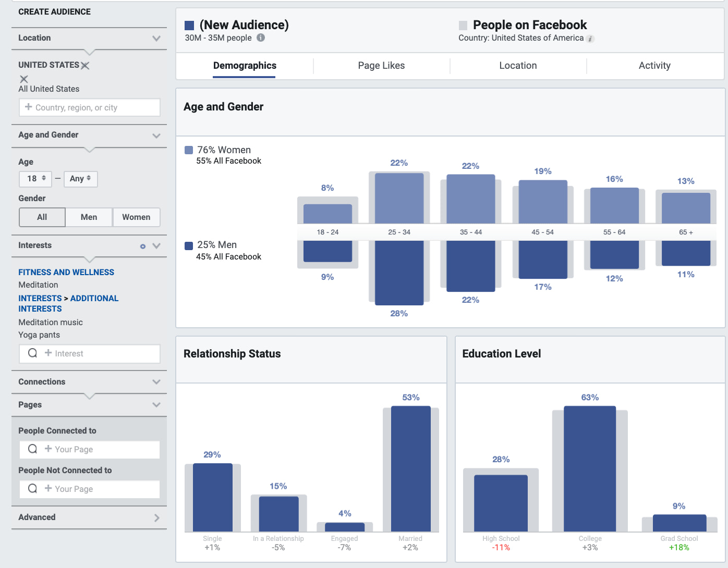Switch to the Page Likes tab
728x568 pixels.
pyautogui.click(x=381, y=66)
